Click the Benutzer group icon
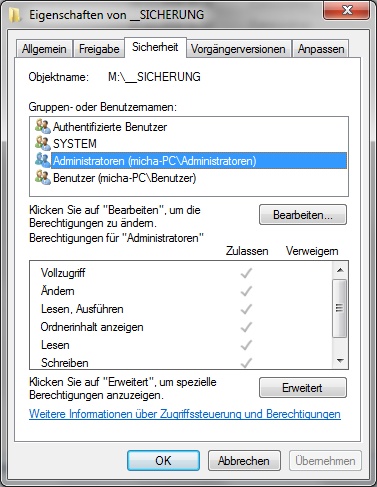377x487 pixels. coord(43,177)
